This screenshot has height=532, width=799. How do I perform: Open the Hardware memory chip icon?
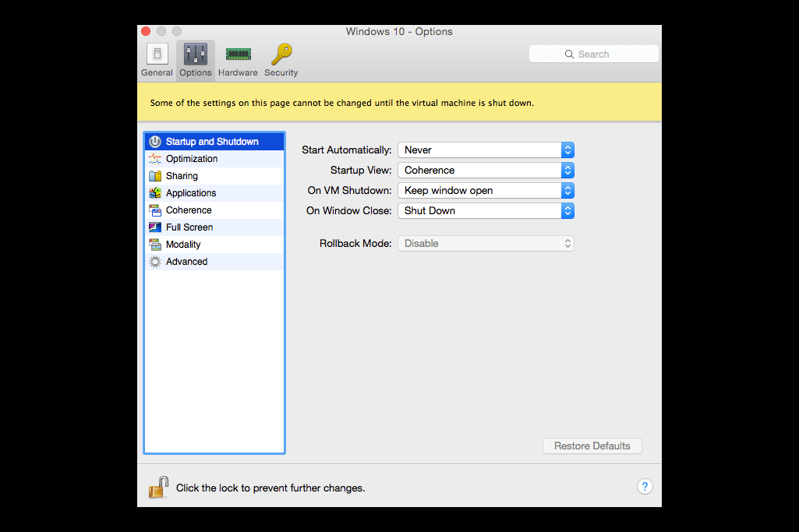(x=238, y=54)
